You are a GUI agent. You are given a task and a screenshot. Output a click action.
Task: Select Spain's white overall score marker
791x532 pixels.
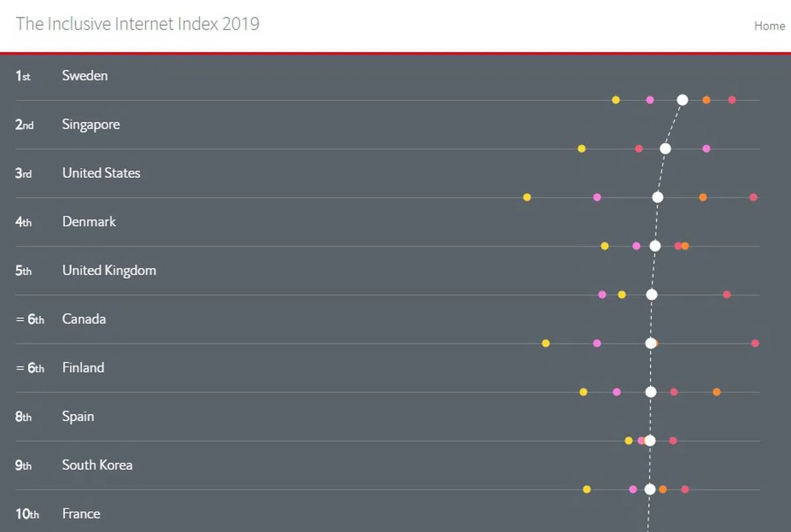coord(650,440)
